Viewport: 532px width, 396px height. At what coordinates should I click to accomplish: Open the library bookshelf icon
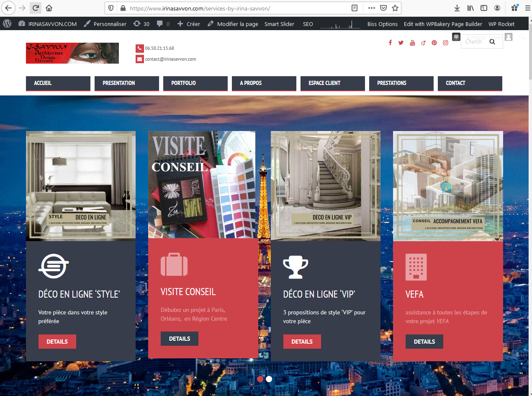click(x=470, y=8)
